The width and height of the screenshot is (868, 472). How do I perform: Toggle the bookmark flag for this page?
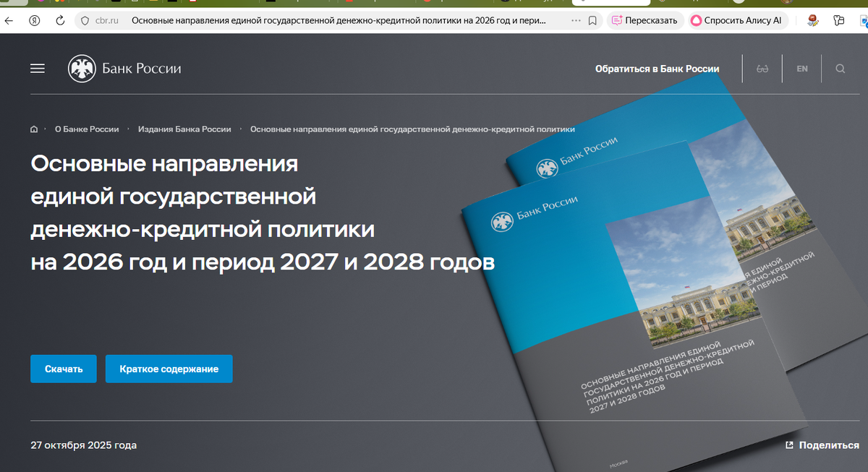pyautogui.click(x=593, y=21)
